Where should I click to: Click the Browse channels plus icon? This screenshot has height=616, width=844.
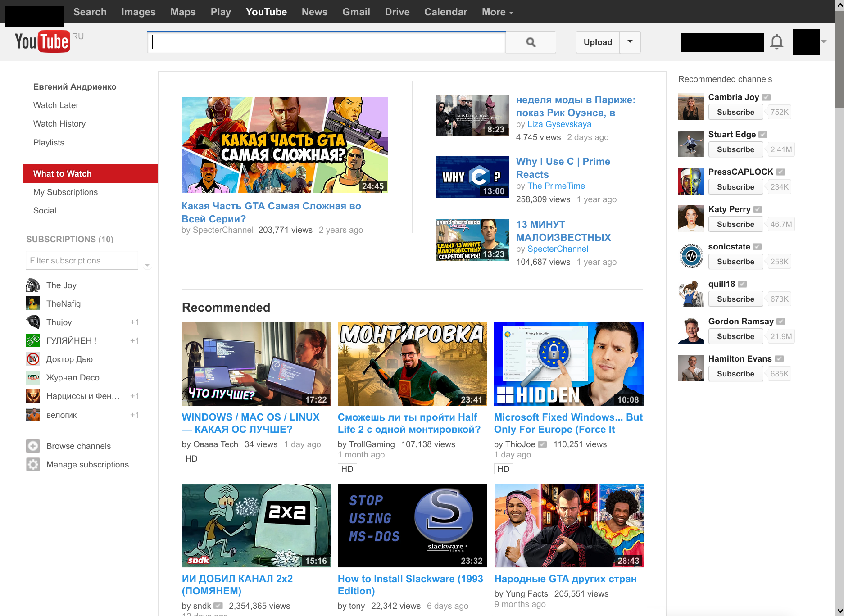pyautogui.click(x=33, y=446)
